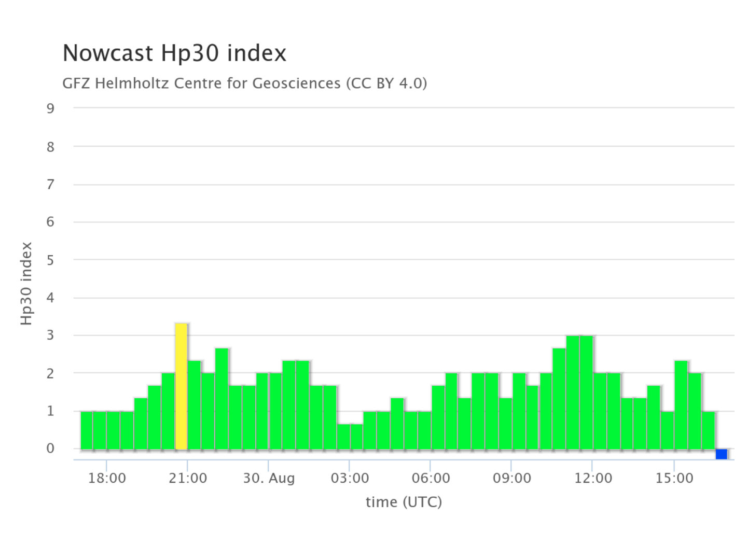Image resolution: width=747 pixels, height=560 pixels.
Task: Click the 9 label on the y-axis
Action: pyautogui.click(x=50, y=108)
